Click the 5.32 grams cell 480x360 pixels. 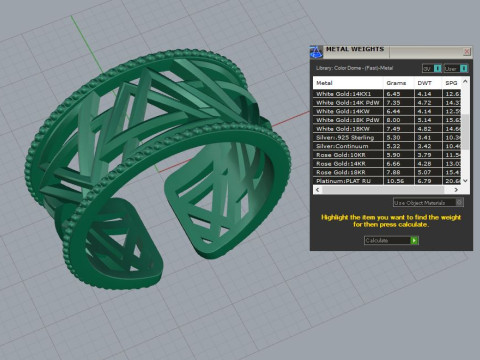coord(399,146)
